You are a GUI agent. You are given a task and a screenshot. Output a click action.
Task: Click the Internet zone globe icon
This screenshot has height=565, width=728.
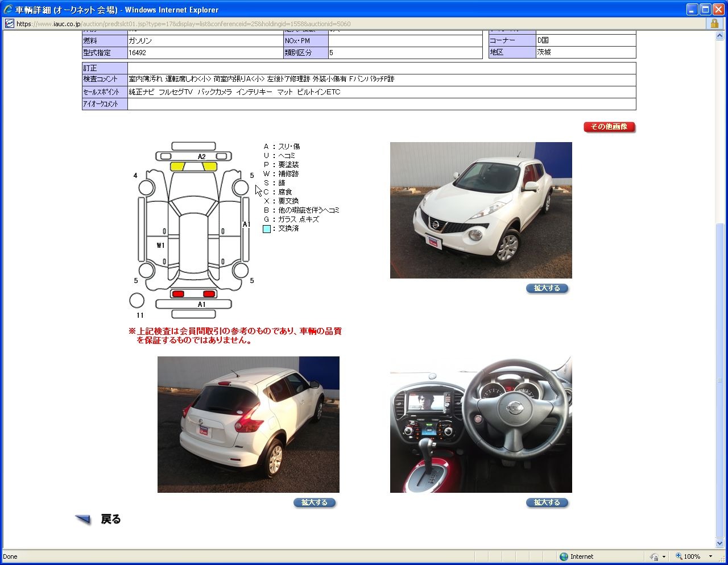tap(564, 556)
